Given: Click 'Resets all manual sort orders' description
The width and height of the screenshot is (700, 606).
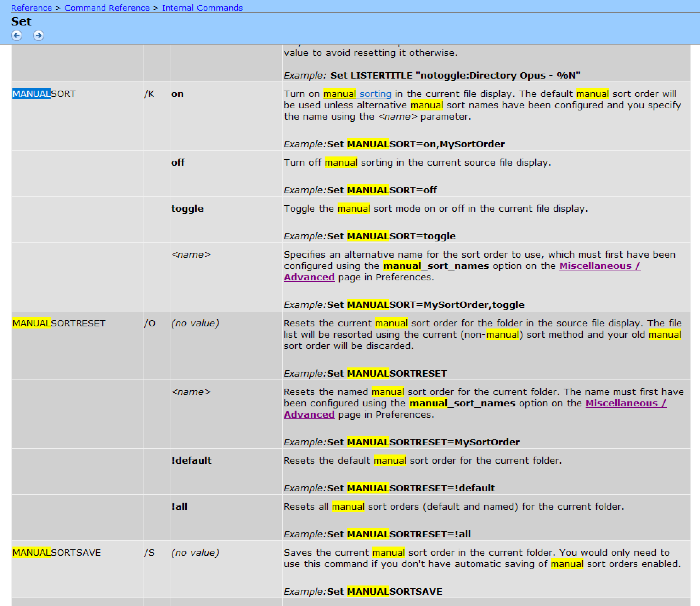Looking at the screenshot, I should coord(454,507).
